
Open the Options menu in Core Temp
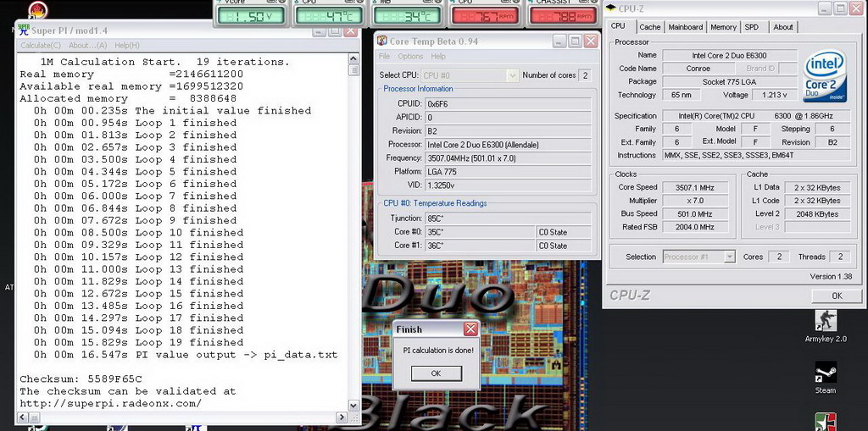(x=410, y=57)
